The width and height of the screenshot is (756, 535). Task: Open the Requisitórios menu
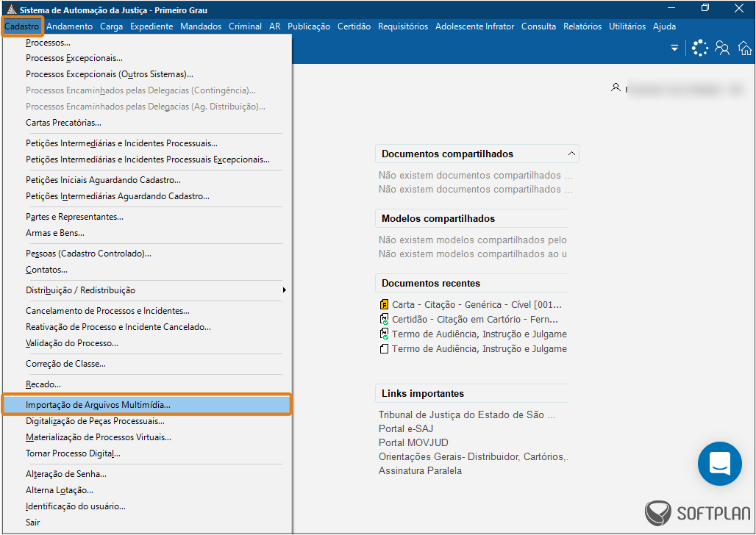pyautogui.click(x=402, y=26)
